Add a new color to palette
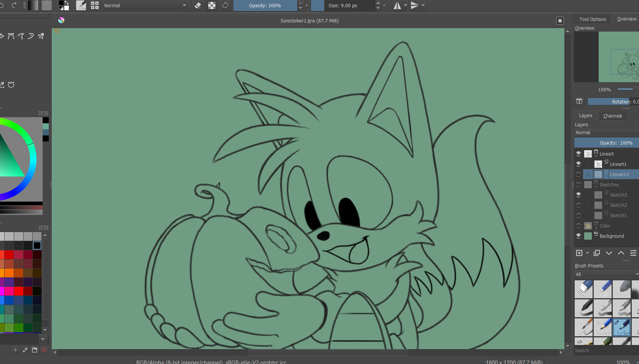The width and height of the screenshot is (639, 364). click(x=15, y=350)
